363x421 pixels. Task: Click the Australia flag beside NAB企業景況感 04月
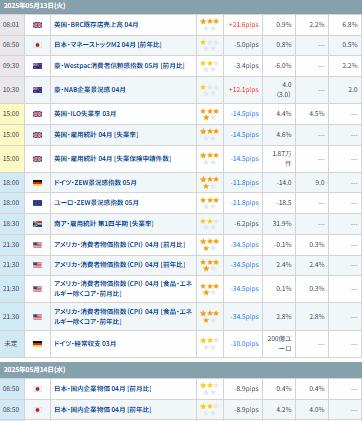(37, 90)
